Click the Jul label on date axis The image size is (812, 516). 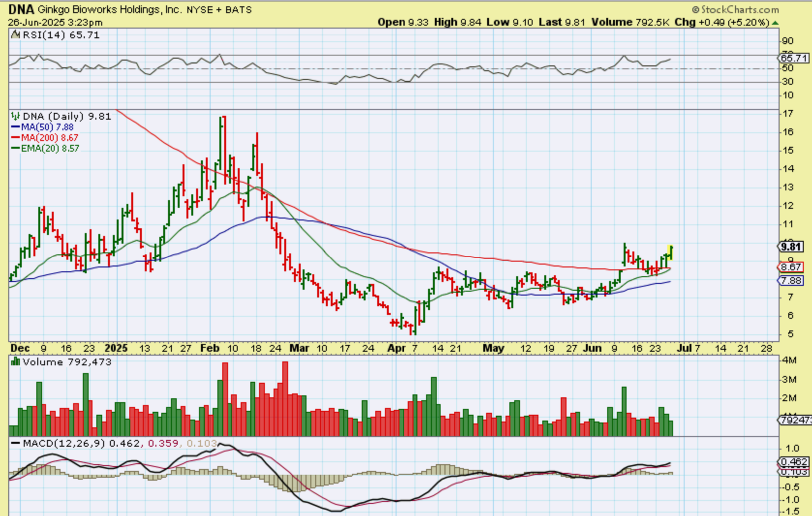(684, 348)
